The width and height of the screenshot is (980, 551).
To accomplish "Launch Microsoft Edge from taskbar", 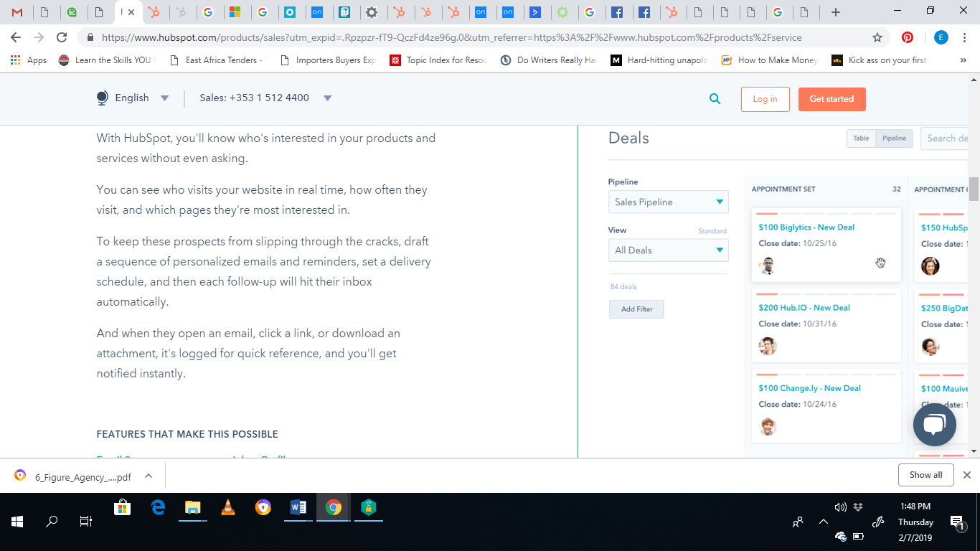I will pyautogui.click(x=158, y=507).
